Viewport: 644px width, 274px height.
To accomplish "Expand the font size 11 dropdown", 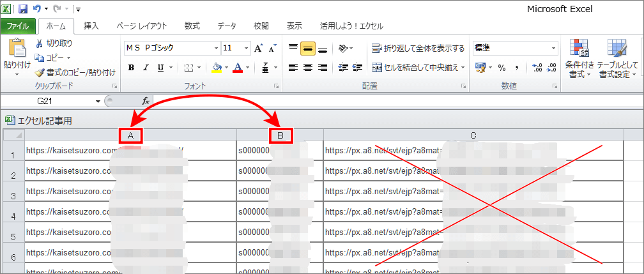I will click(x=246, y=48).
